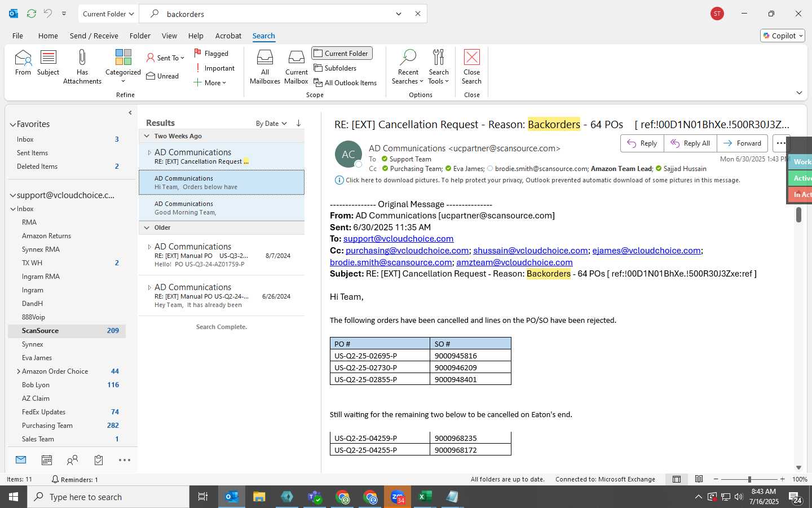Search Current Mailbox scope
This screenshot has width=812, height=508.
coord(296,67)
